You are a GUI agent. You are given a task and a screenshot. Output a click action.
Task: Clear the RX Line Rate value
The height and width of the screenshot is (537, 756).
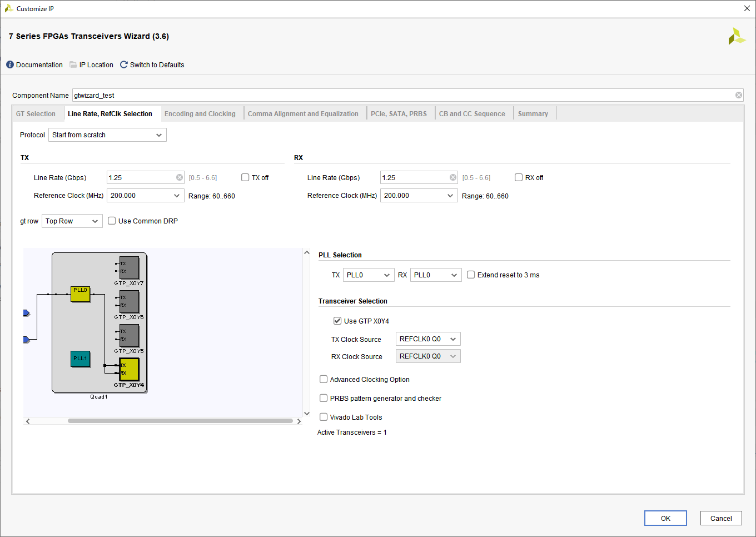[x=453, y=177]
